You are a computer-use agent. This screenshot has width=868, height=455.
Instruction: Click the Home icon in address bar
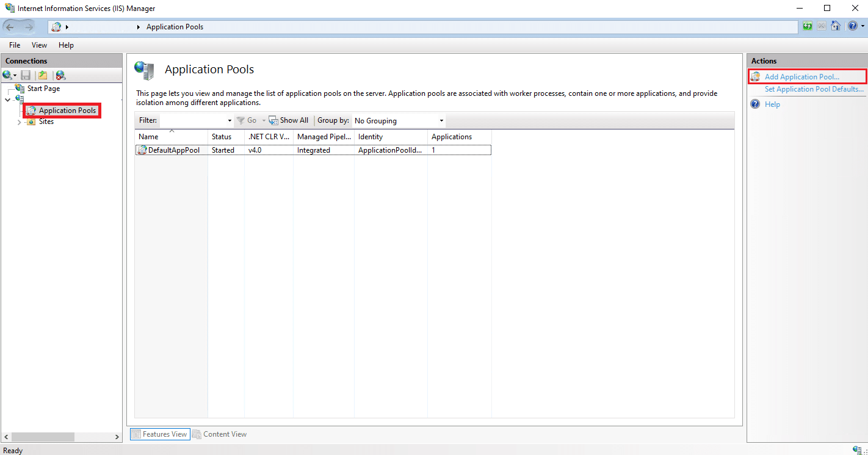tap(836, 26)
